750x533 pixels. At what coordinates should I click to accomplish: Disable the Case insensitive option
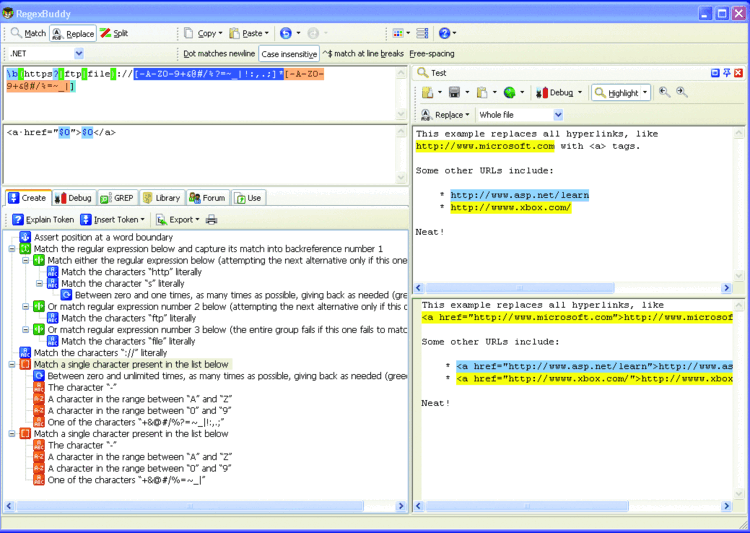tap(289, 54)
